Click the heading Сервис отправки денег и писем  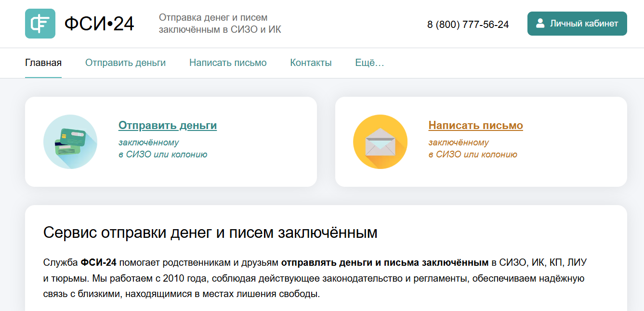210,233
